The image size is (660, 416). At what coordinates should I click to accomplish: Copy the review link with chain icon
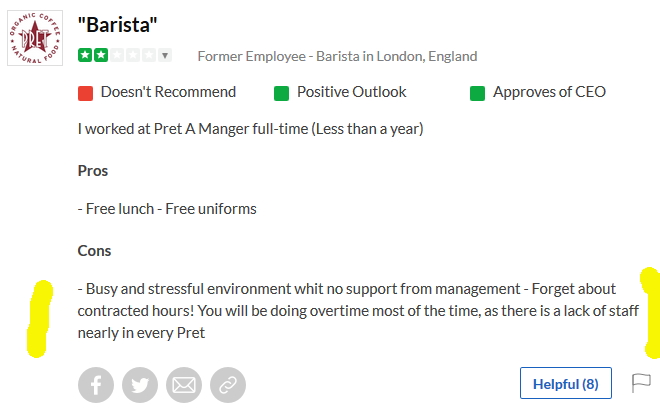(227, 384)
